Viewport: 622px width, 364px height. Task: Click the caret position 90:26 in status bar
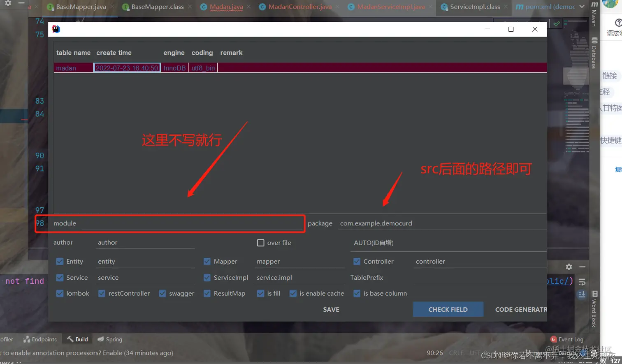point(435,353)
